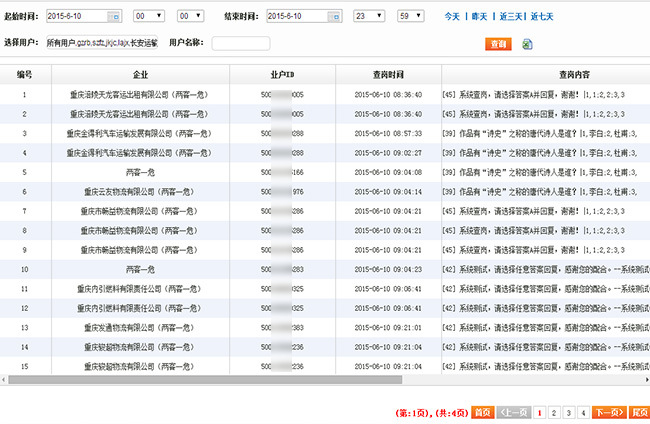650x424 pixels.
Task: Click time cell 2015-06-10 09:21:01
Action: click(388, 328)
